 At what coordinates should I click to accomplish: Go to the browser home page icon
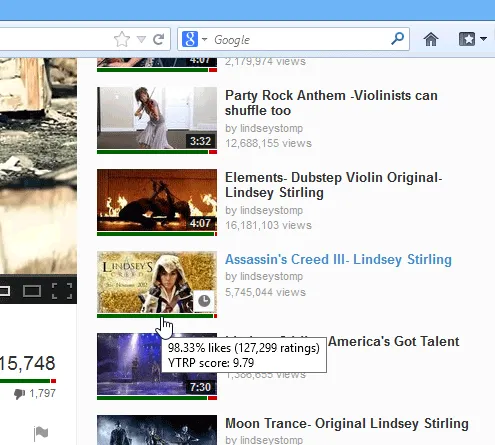(431, 39)
